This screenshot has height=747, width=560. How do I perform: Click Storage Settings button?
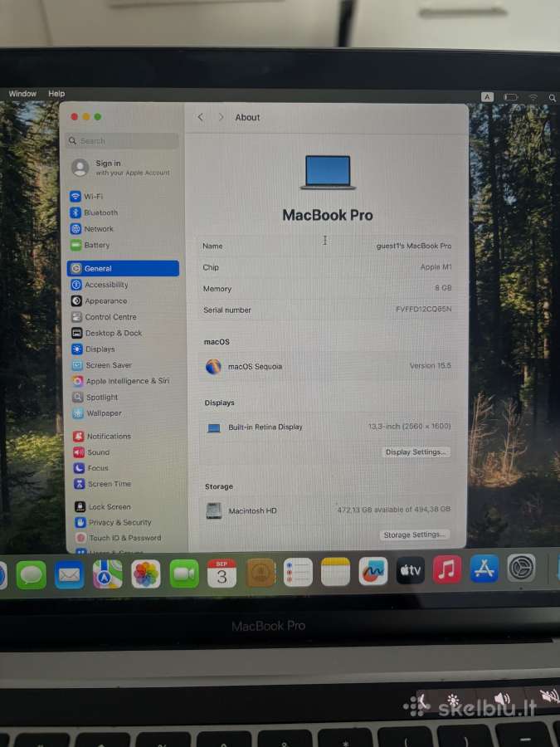414,535
